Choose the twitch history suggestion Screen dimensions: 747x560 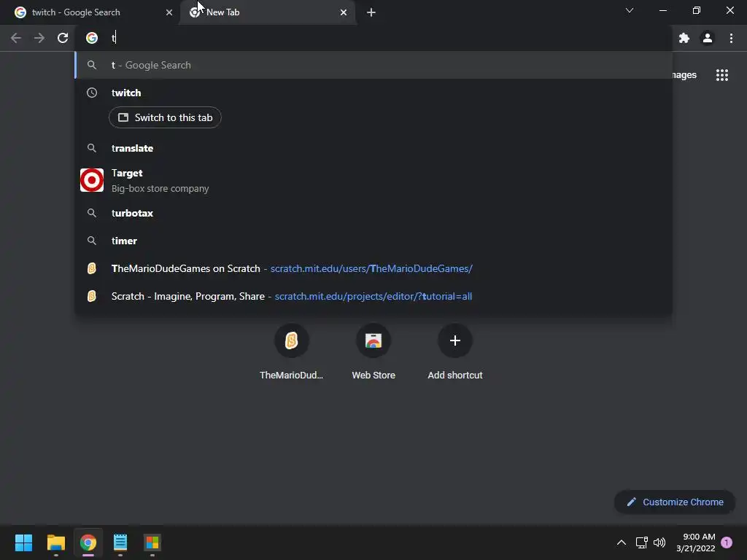pyautogui.click(x=373, y=93)
